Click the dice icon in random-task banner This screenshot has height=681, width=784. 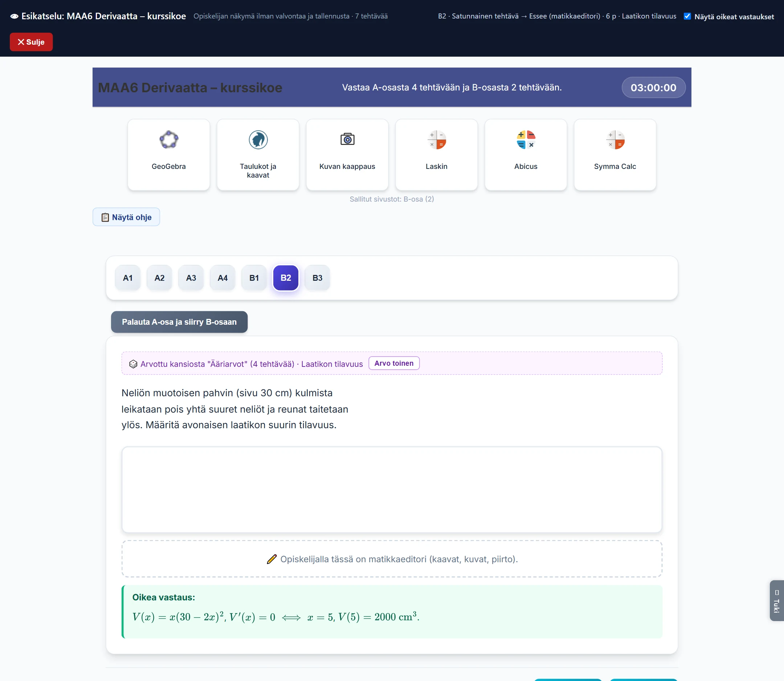tap(133, 364)
